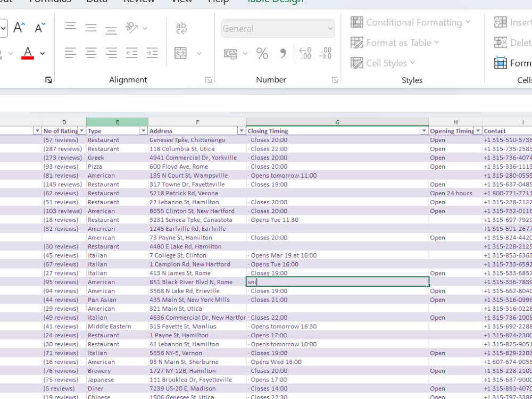
Task: Select cell '7239 US-20 E, Madison'
Action: click(x=197, y=388)
